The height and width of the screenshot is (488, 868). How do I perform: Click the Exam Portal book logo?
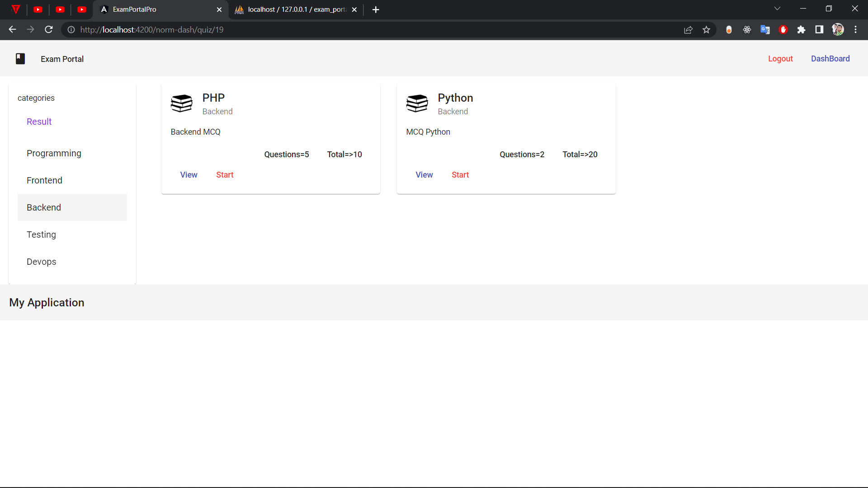[x=20, y=59]
